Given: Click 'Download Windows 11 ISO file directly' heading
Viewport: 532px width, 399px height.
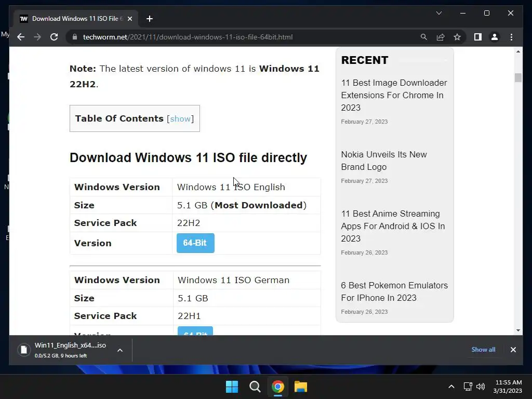Looking at the screenshot, I should [188, 157].
